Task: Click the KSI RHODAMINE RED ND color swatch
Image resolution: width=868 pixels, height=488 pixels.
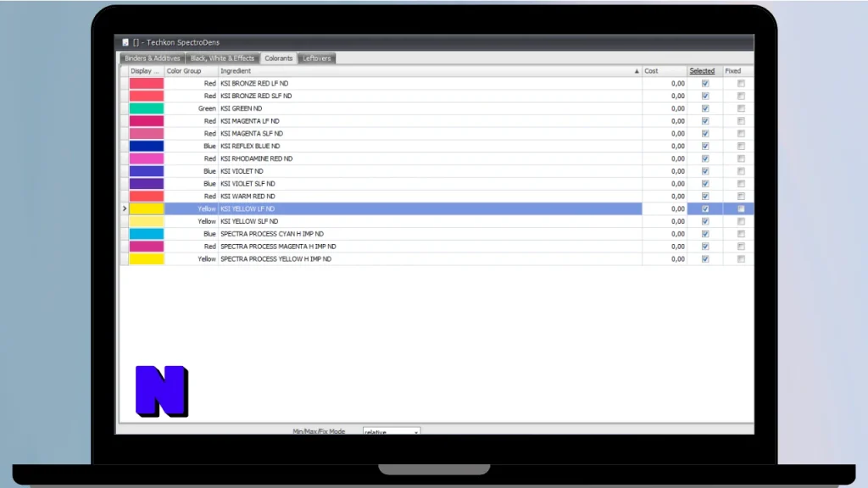Action: pyautogui.click(x=147, y=158)
